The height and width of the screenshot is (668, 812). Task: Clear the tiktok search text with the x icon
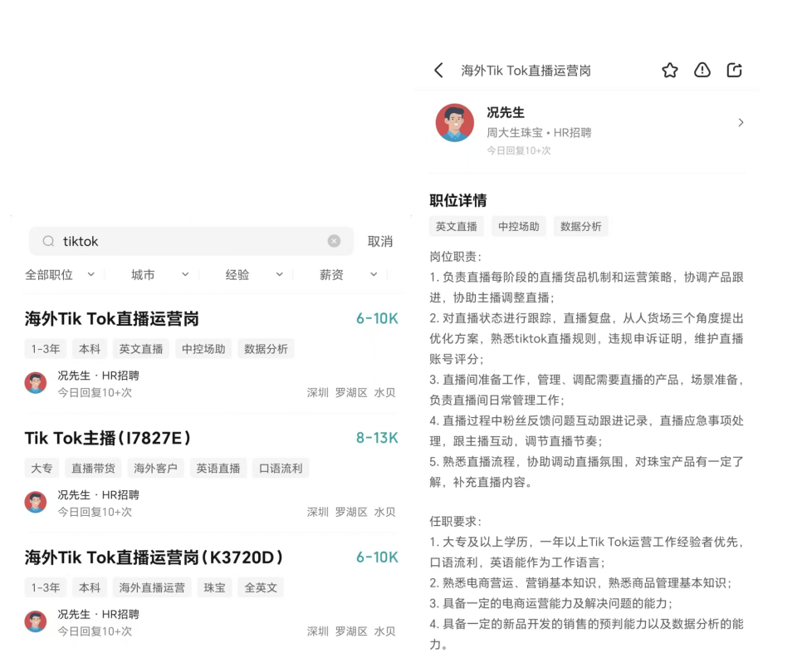pos(334,241)
